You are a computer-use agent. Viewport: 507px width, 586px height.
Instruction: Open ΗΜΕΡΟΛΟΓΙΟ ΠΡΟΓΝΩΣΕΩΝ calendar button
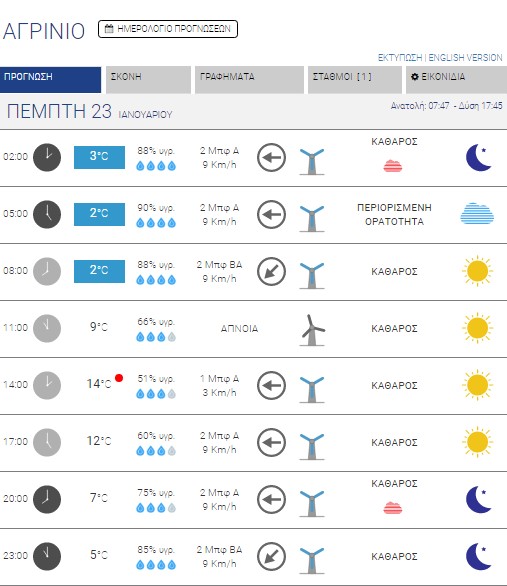[168, 29]
